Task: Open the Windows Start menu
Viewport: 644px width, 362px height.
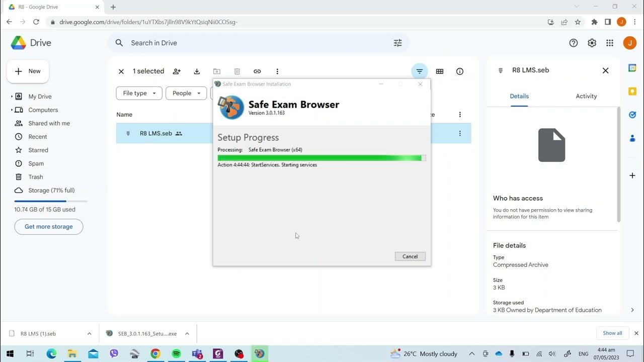Action: coord(10,354)
